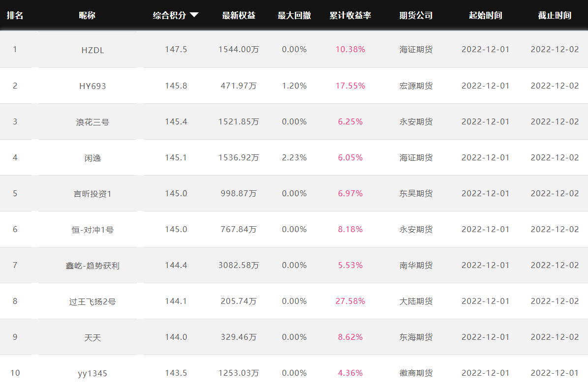
Task: Click score 144.4 in 鑫屹-趋势获利 row
Action: (x=176, y=266)
